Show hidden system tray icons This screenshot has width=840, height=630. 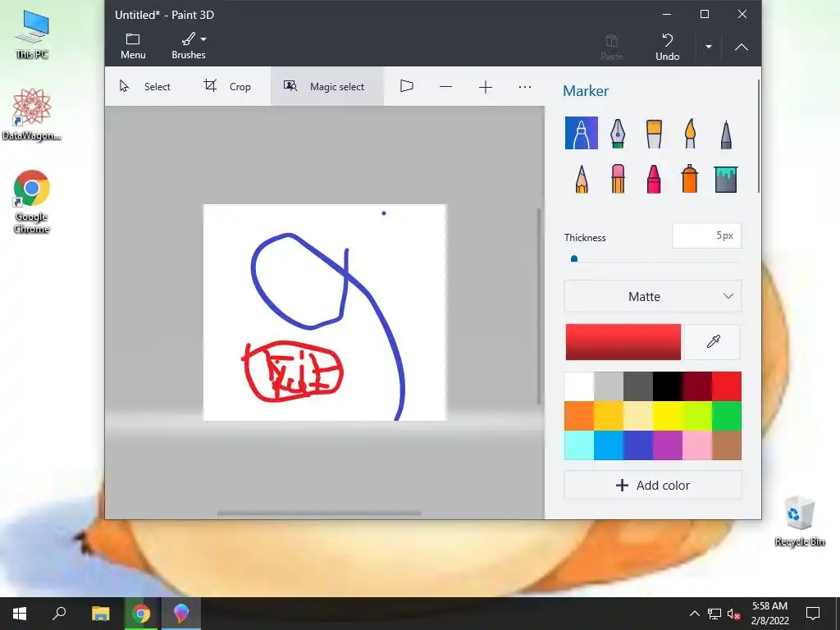tap(694, 614)
